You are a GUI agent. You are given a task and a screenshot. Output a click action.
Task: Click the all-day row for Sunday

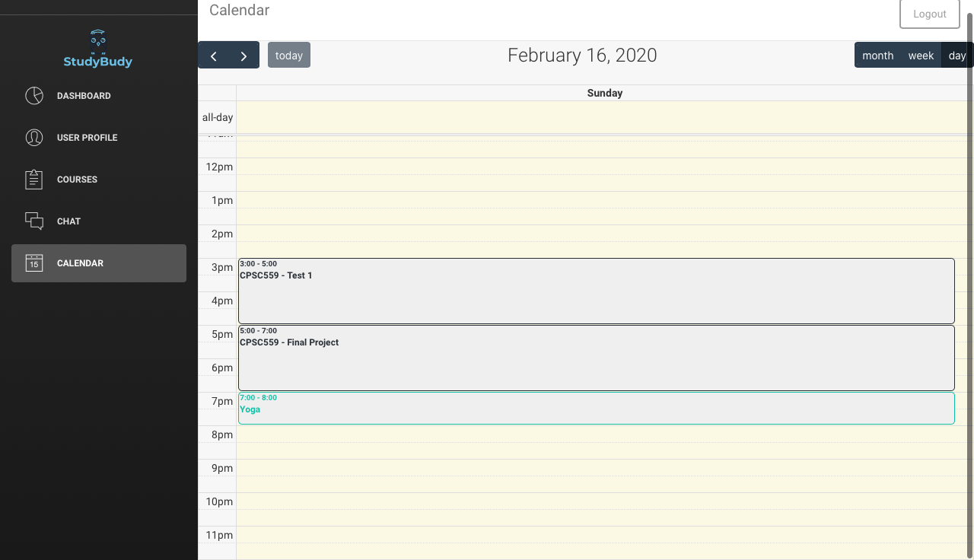pyautogui.click(x=601, y=118)
